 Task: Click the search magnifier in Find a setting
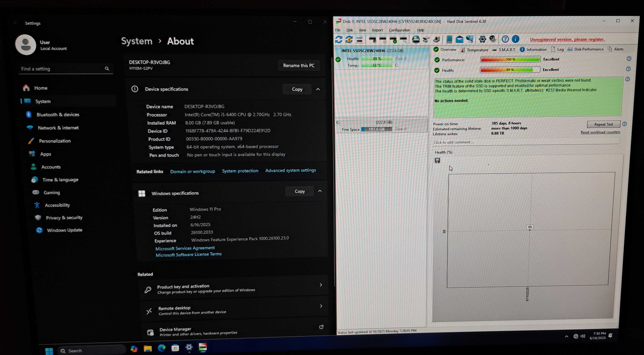pos(107,68)
